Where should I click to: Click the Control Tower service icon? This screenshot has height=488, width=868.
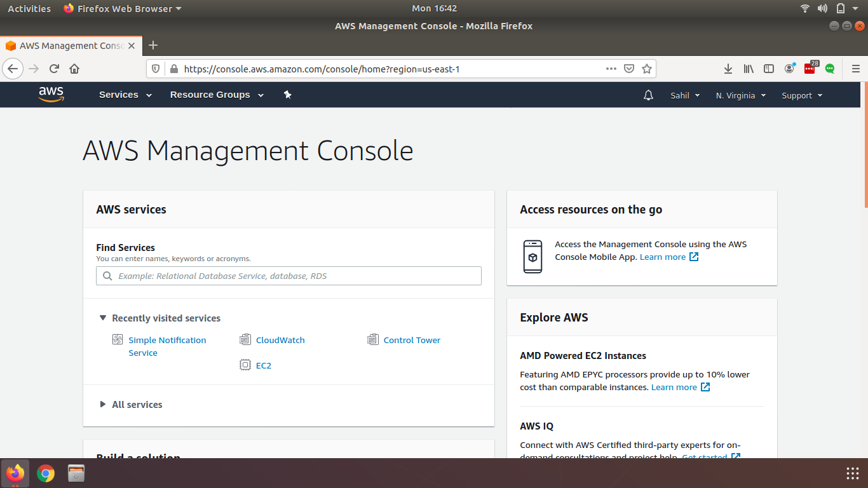point(373,339)
